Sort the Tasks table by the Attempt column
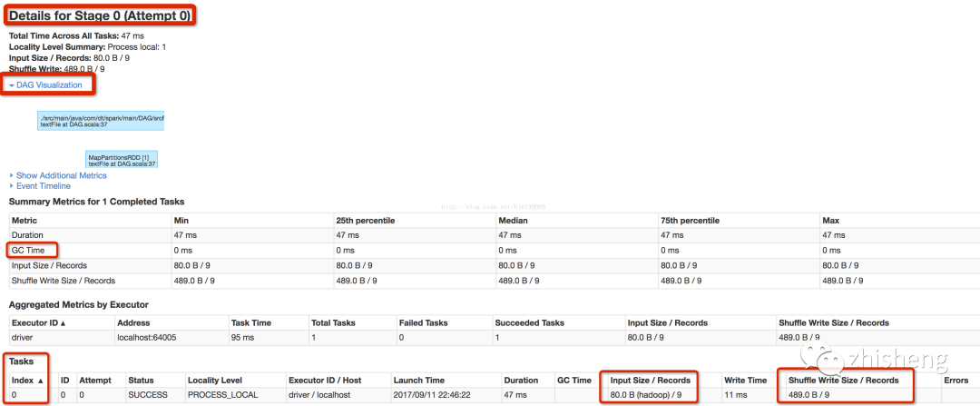 point(95,381)
